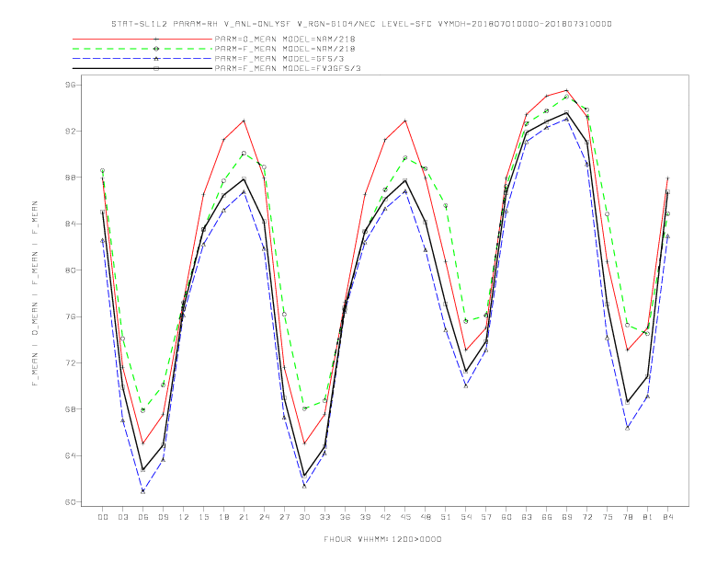Click the x-axis forecast hour label 36
728x563 pixels.
(x=345, y=517)
